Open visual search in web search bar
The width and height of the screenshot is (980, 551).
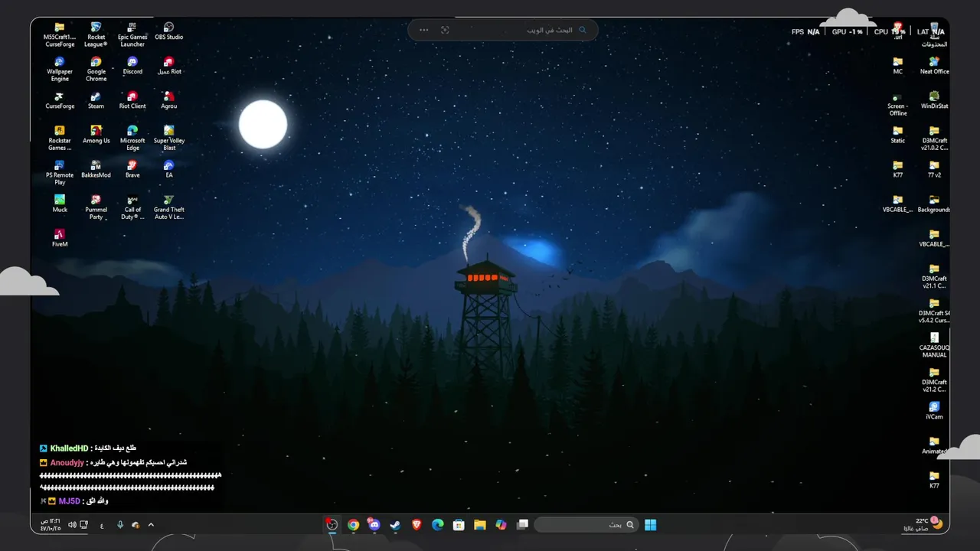445,30
